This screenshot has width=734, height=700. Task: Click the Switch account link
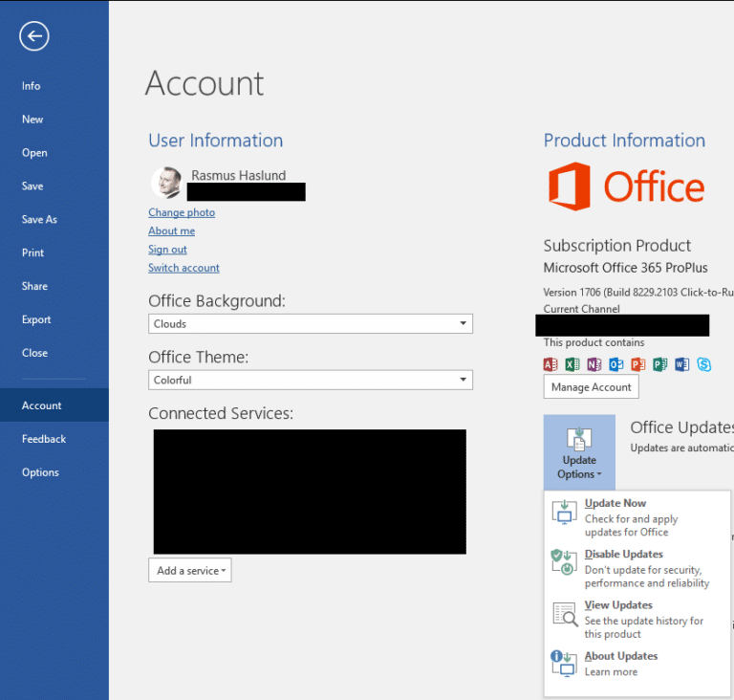click(183, 268)
